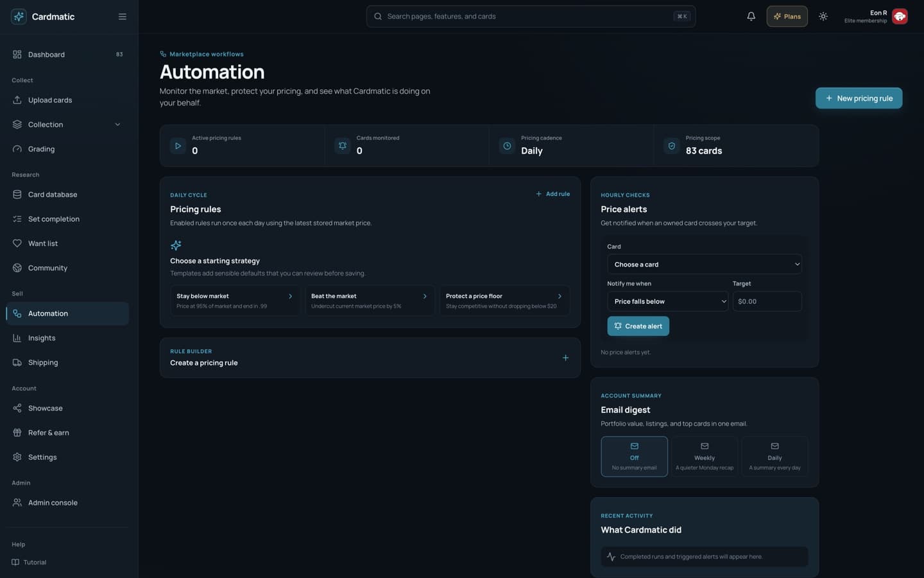Set email digest to Off
The width and height of the screenshot is (924, 578).
[x=634, y=457]
